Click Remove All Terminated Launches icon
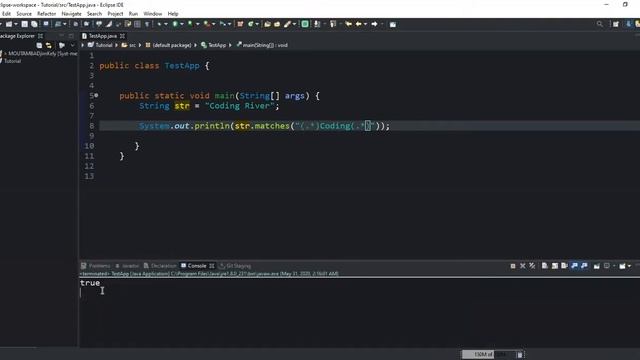 [532, 266]
